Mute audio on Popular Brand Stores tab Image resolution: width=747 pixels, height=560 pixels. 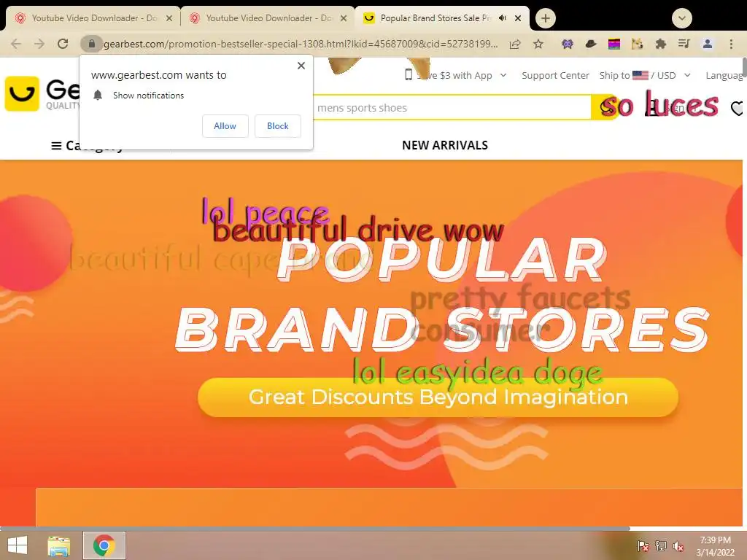coord(502,18)
